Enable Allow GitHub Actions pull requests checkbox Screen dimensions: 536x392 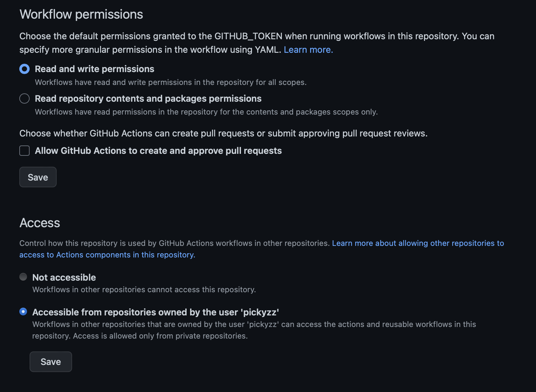pyautogui.click(x=24, y=151)
